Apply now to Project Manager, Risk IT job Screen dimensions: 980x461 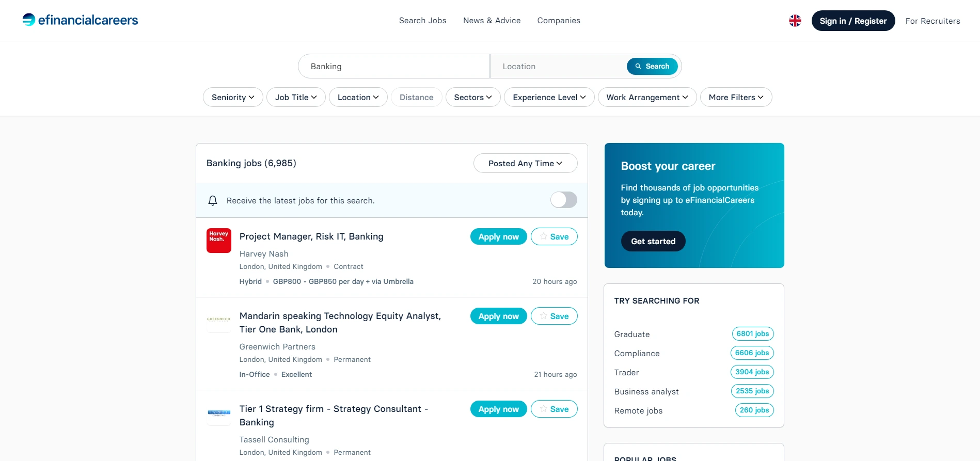(x=499, y=236)
